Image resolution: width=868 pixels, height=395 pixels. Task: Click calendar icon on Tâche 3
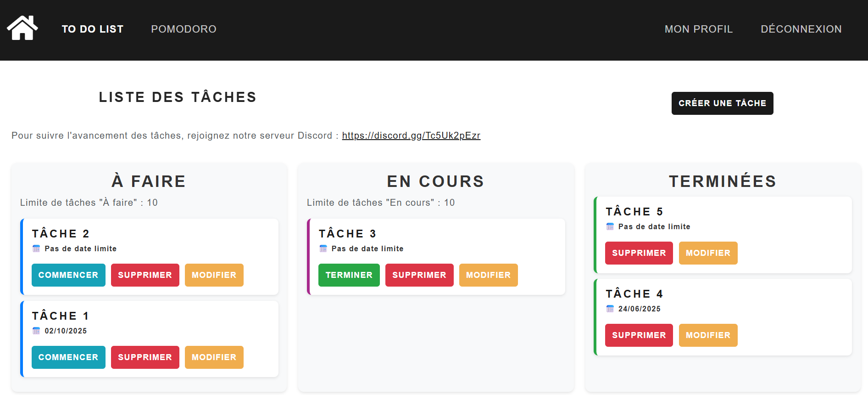(323, 248)
